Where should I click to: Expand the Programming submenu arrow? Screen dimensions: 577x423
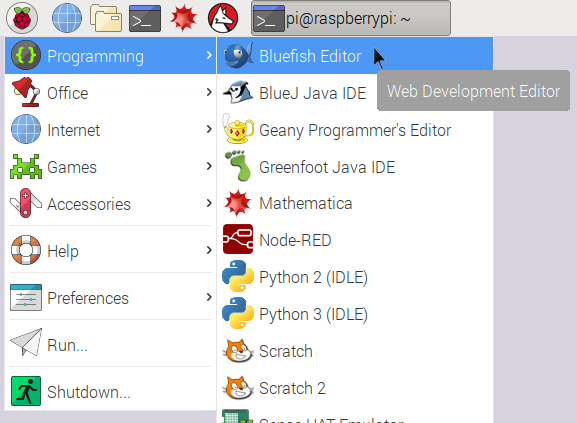(209, 56)
